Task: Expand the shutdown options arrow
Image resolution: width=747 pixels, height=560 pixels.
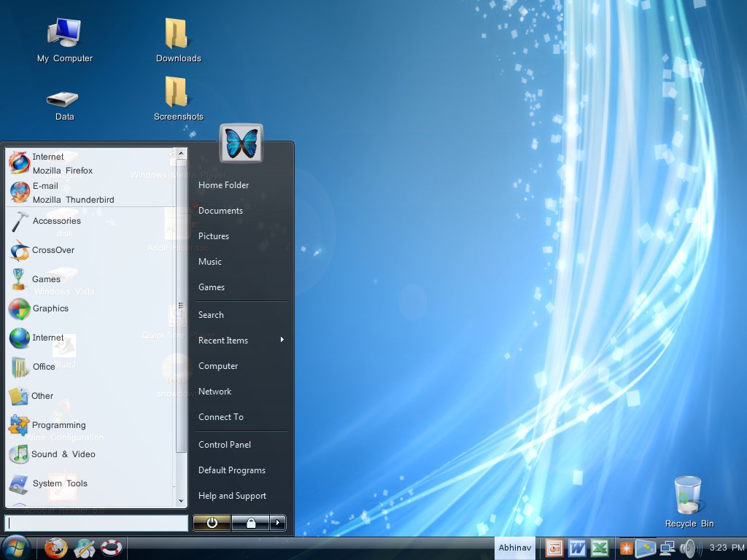Action: coord(278,523)
